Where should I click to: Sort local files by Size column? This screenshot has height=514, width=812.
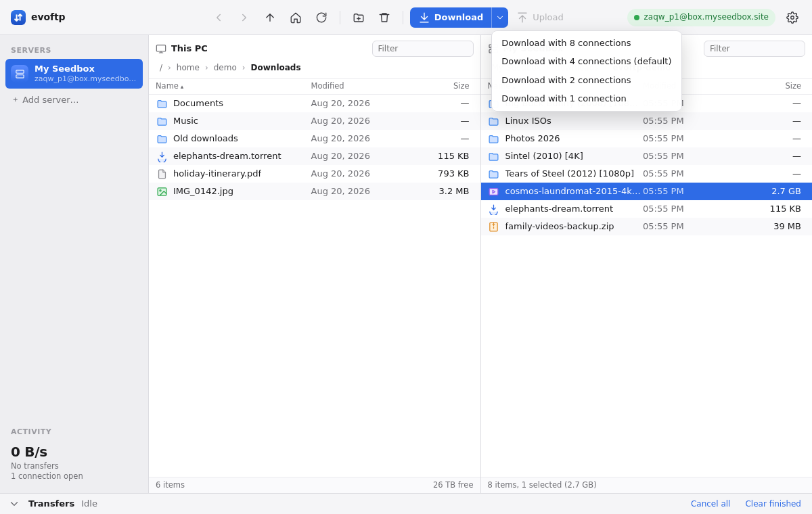click(461, 86)
